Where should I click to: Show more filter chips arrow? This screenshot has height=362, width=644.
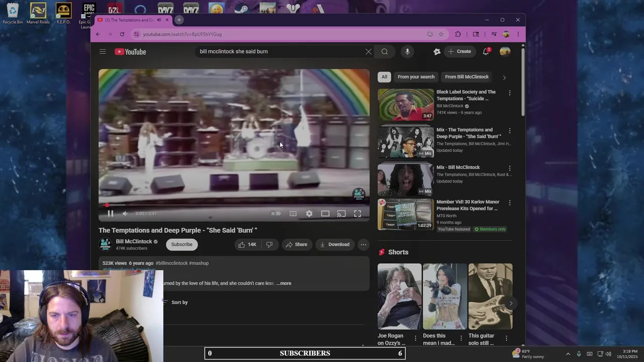tap(504, 77)
